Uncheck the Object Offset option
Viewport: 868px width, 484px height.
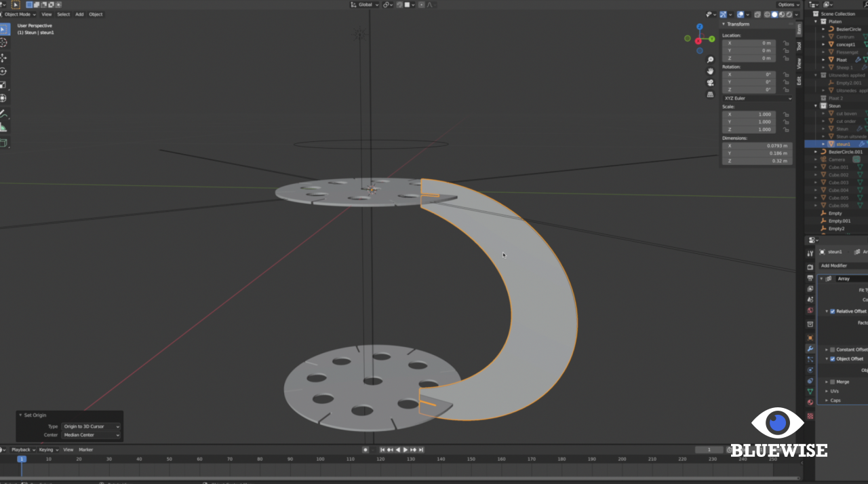pyautogui.click(x=833, y=359)
